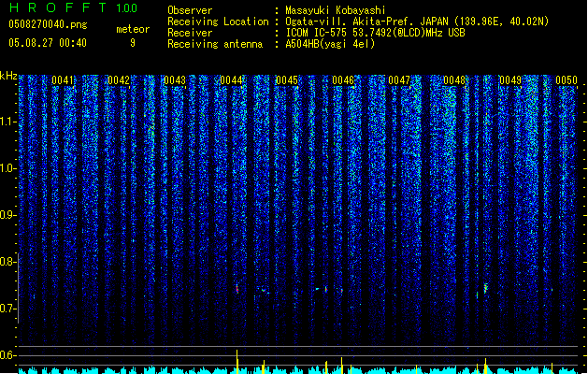The image size is (588, 374).
Task: Select the file name 0508270040.png
Action: point(48,24)
